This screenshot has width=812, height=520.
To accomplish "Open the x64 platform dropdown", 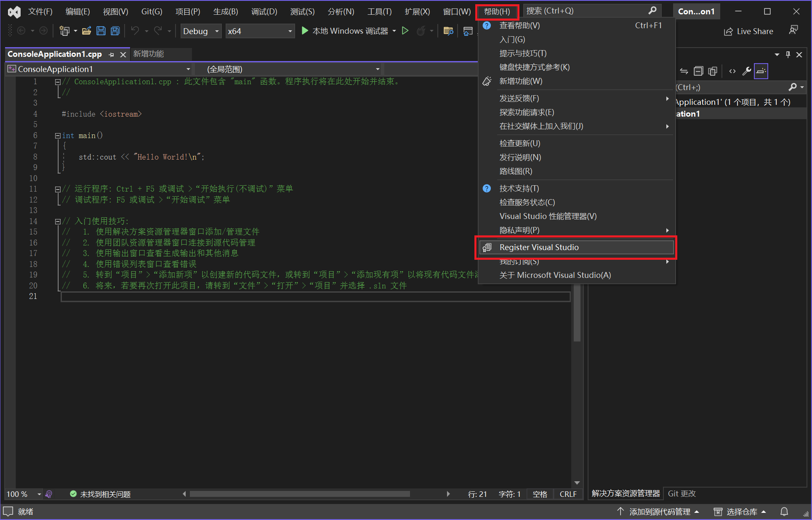I will pos(260,31).
